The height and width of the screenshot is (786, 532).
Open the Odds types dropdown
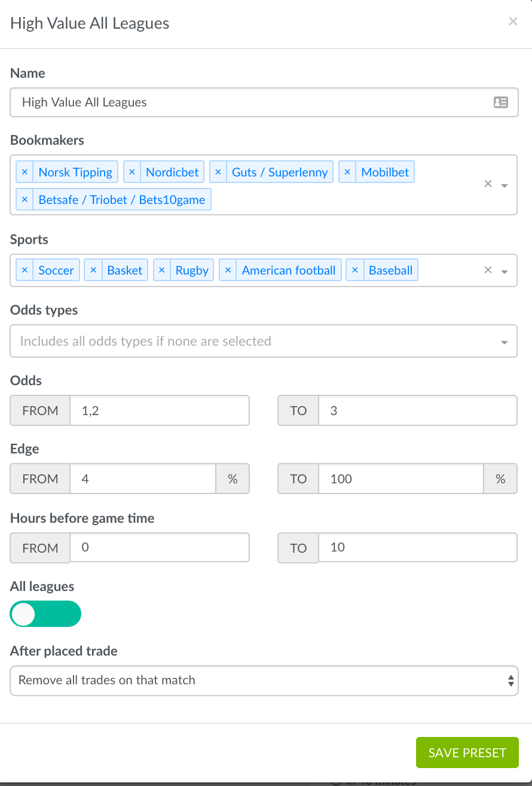(263, 342)
